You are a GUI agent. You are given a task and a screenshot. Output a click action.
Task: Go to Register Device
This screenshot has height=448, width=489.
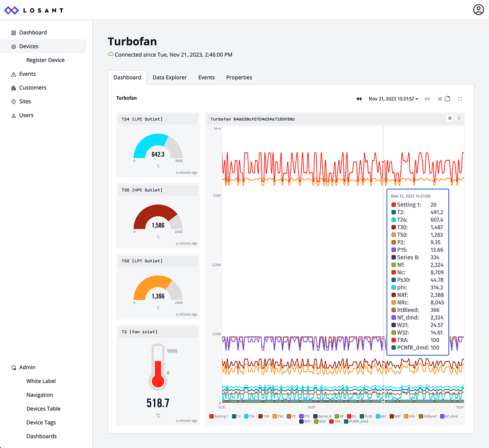click(45, 60)
